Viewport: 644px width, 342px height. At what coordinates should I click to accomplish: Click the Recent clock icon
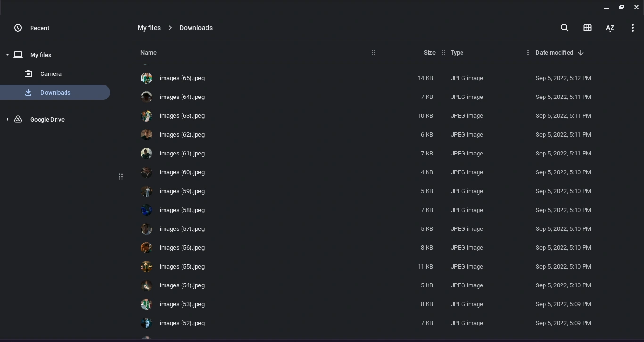pyautogui.click(x=18, y=28)
